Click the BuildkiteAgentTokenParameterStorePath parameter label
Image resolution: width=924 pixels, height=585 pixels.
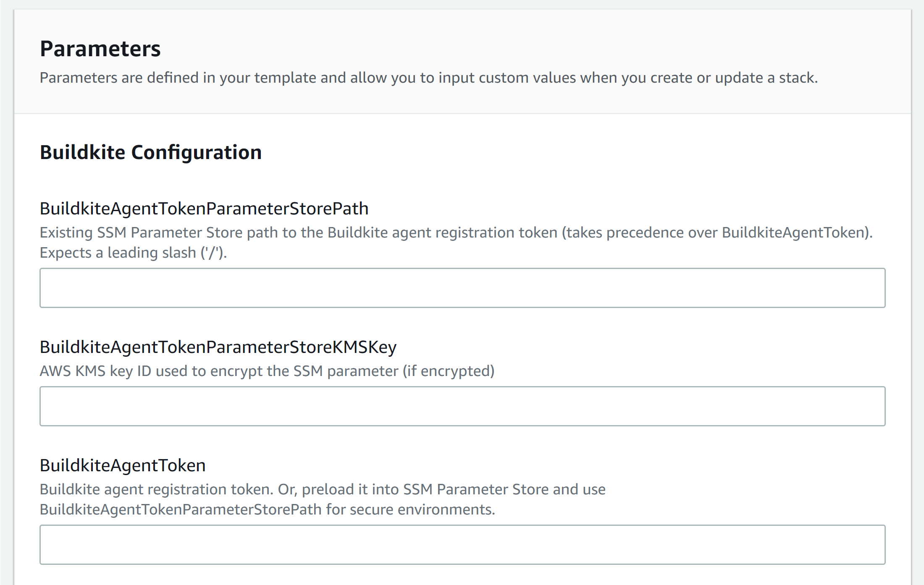pos(204,208)
